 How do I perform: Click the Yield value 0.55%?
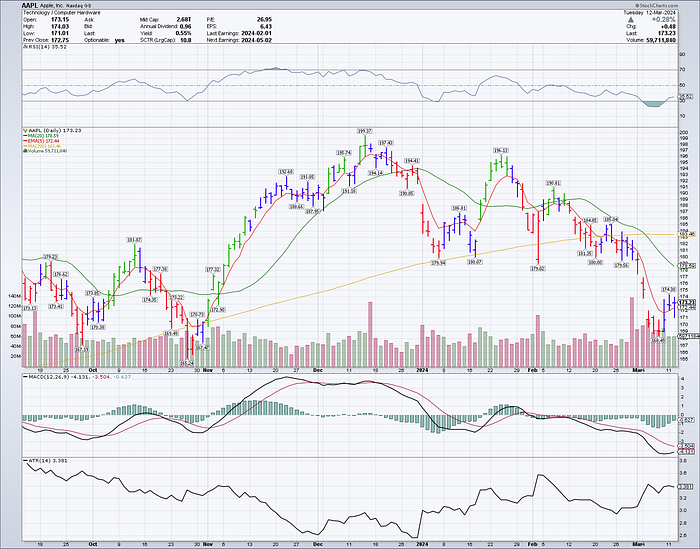click(x=184, y=33)
